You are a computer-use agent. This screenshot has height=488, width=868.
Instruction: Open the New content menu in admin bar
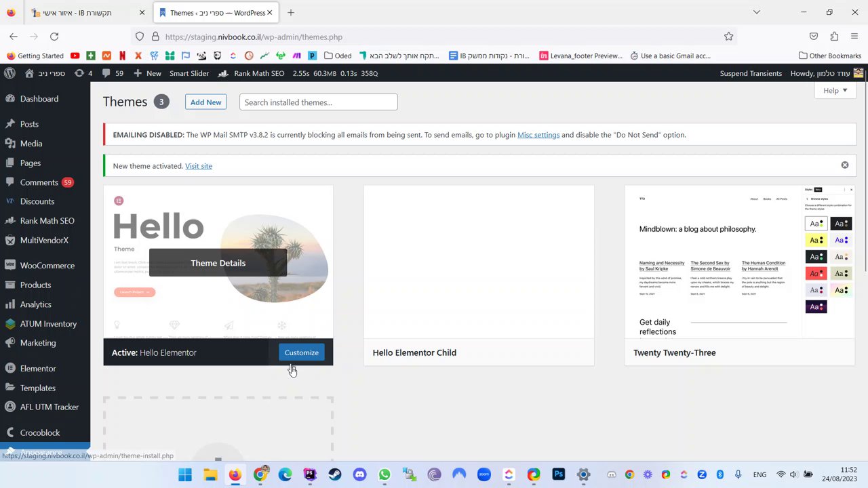pos(148,73)
